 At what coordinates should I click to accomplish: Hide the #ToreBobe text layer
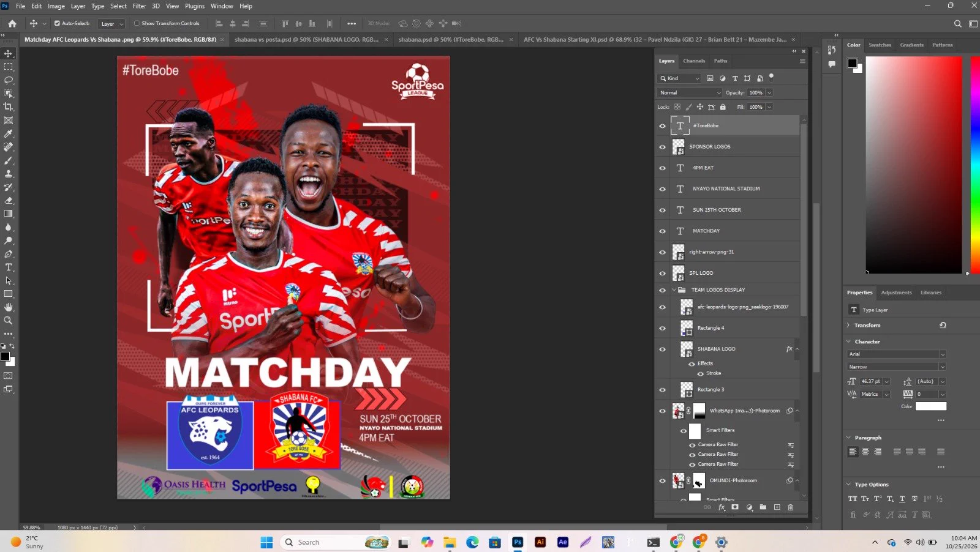[662, 126]
